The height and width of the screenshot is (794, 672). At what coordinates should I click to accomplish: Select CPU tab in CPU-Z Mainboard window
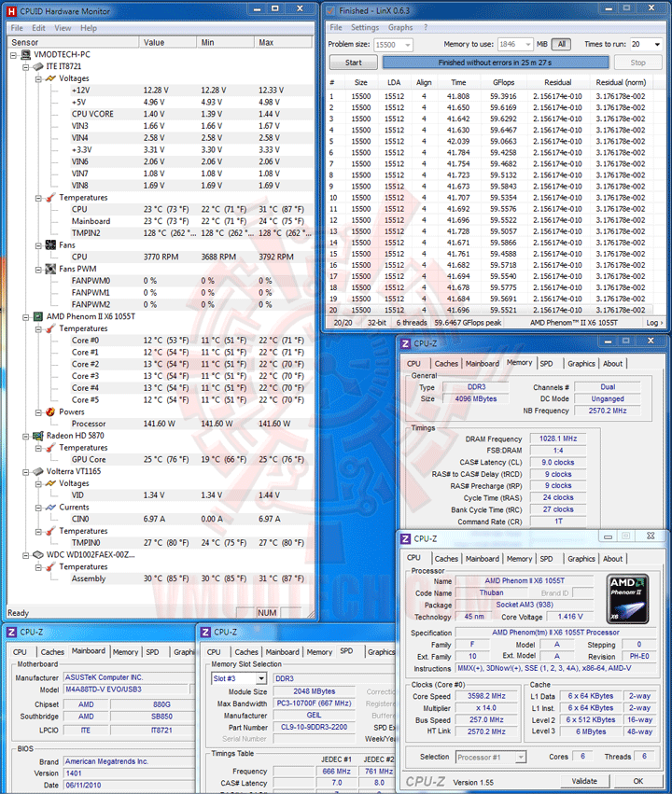point(20,652)
